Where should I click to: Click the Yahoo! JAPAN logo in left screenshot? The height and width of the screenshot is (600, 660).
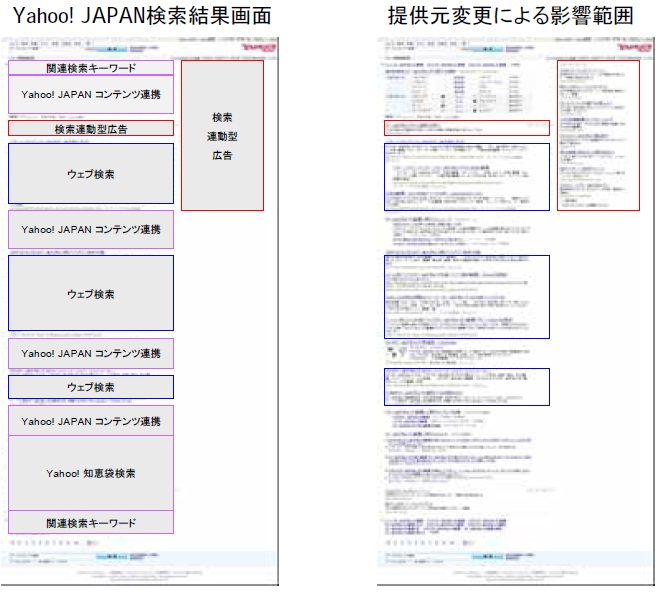click(258, 47)
